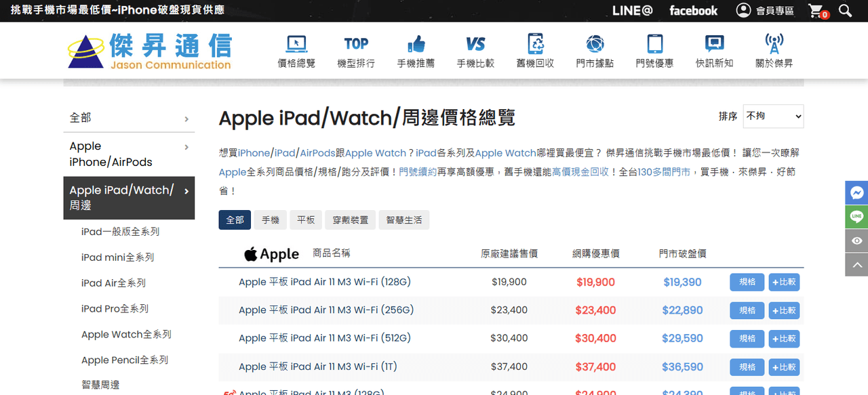Click the eye icon side button
The width and height of the screenshot is (868, 395).
(x=856, y=241)
